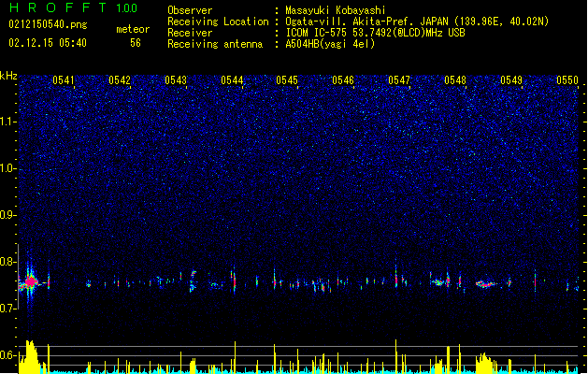Click the 0545 time marker

pos(287,80)
